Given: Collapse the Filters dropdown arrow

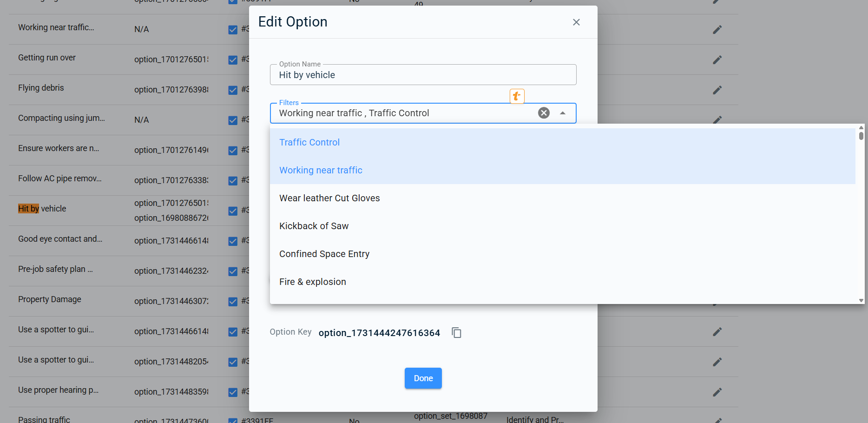Looking at the screenshot, I should [563, 113].
